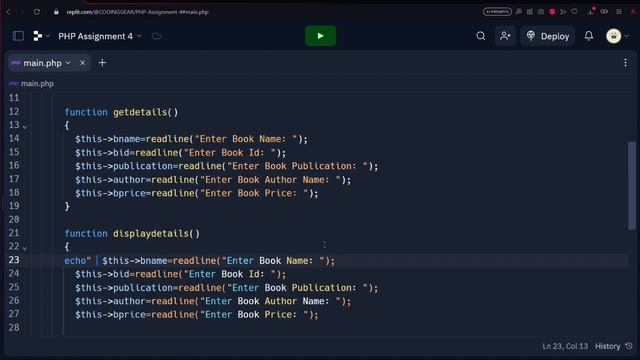Screen dimensions: 640x360
Task: Click the site lock icon in address bar
Action: tap(56, 12)
